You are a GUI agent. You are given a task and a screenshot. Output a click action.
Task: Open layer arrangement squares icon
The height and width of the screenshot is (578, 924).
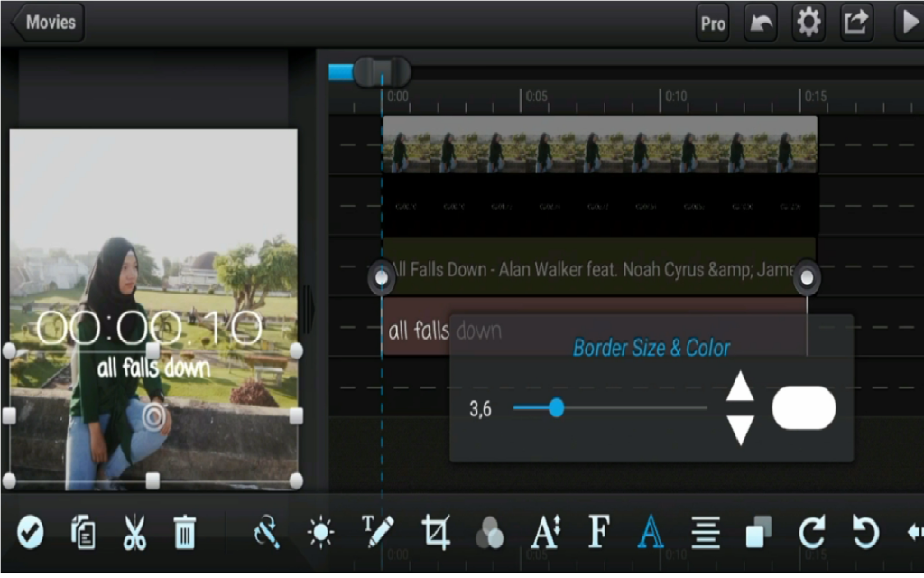pyautogui.click(x=758, y=532)
